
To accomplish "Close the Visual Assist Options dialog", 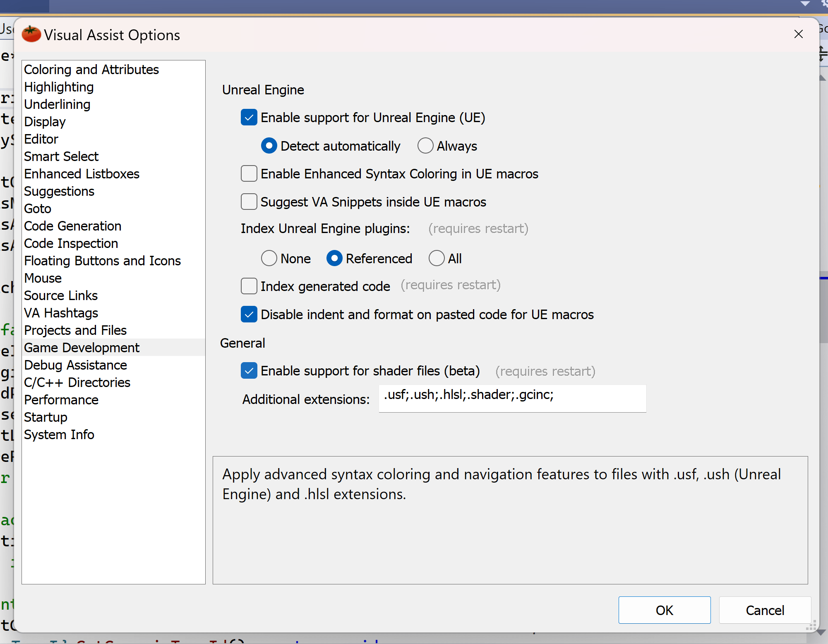I will tap(798, 34).
